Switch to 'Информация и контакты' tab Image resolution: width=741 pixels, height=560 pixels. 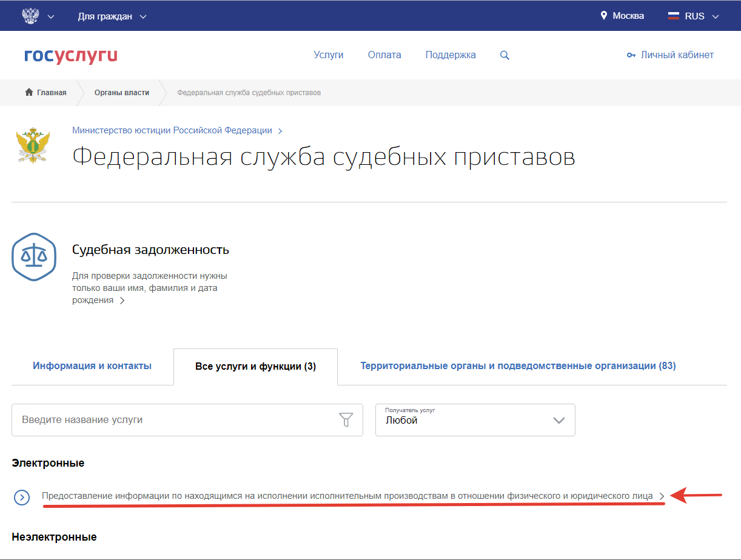click(x=92, y=366)
